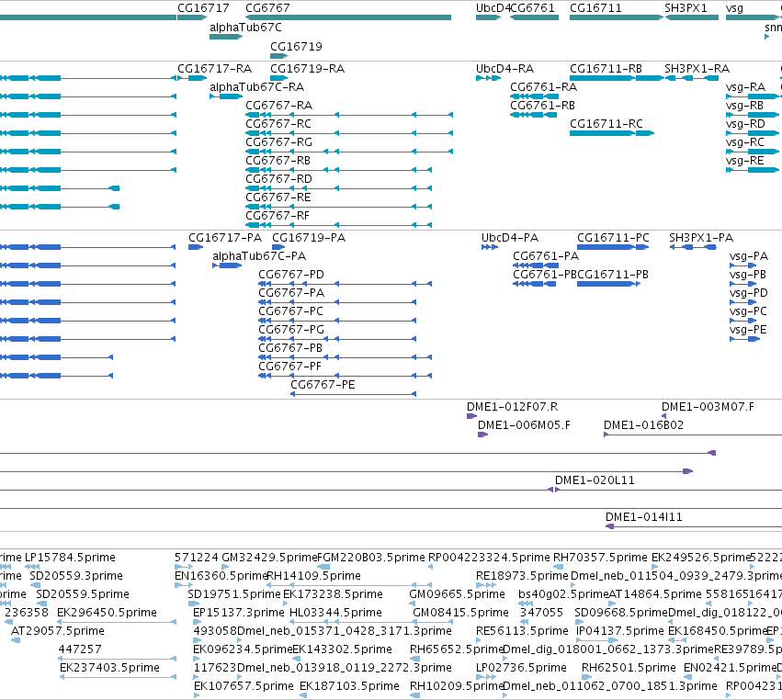Image resolution: width=782 pixels, height=700 pixels.
Task: Click the EK187103.5prime EST label
Action: (x=349, y=686)
